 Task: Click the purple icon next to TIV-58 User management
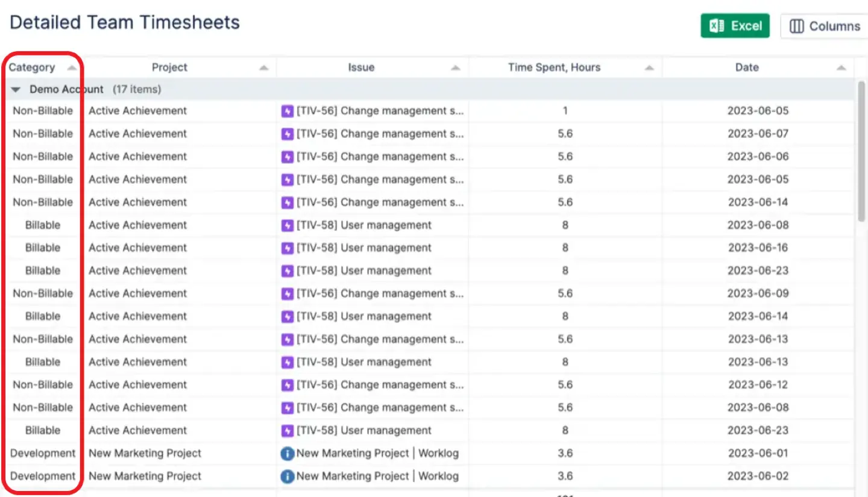288,225
